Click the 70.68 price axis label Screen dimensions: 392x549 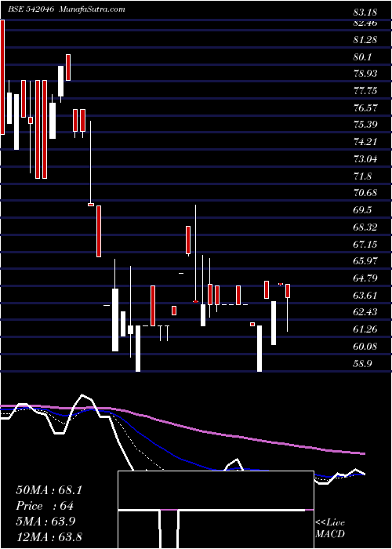(x=365, y=193)
